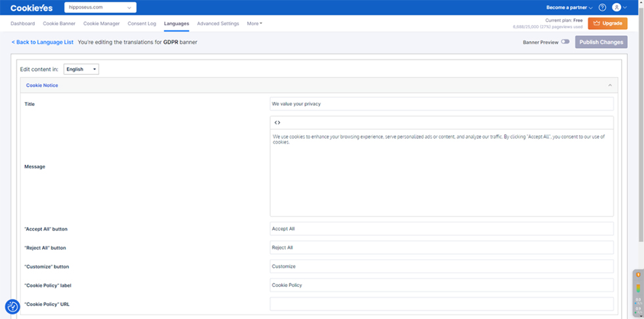Expand the More menu
Viewport: 644px width, 319px height.
click(254, 24)
